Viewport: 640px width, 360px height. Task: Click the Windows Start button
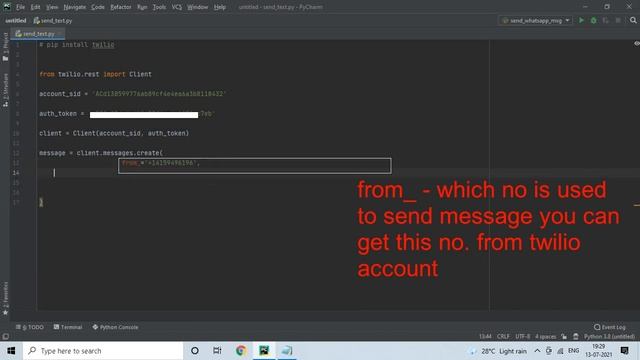(x=11, y=351)
